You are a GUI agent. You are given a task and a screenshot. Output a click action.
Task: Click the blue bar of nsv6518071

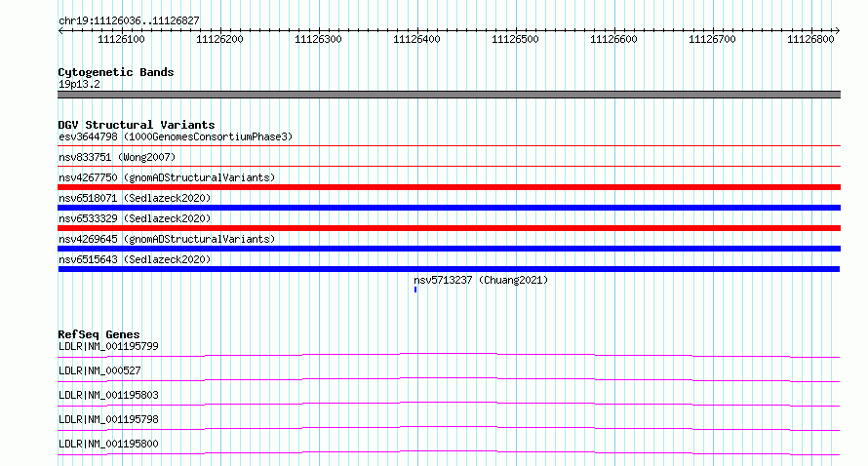449,208
